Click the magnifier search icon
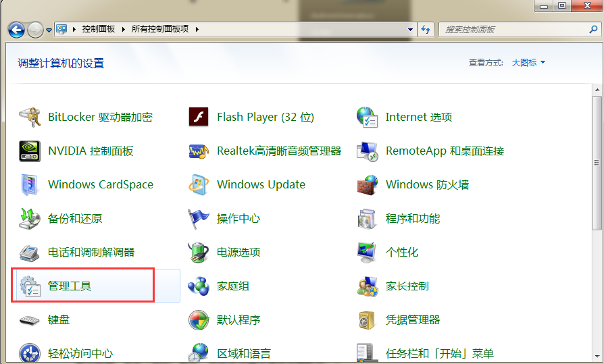 (x=594, y=29)
